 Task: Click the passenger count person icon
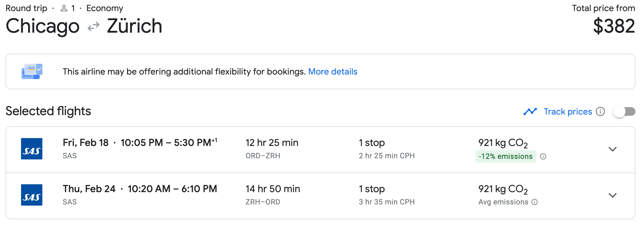64,8
